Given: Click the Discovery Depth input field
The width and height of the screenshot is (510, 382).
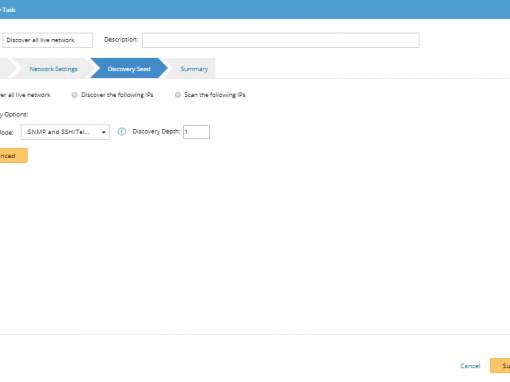Looking at the screenshot, I should pos(196,132).
